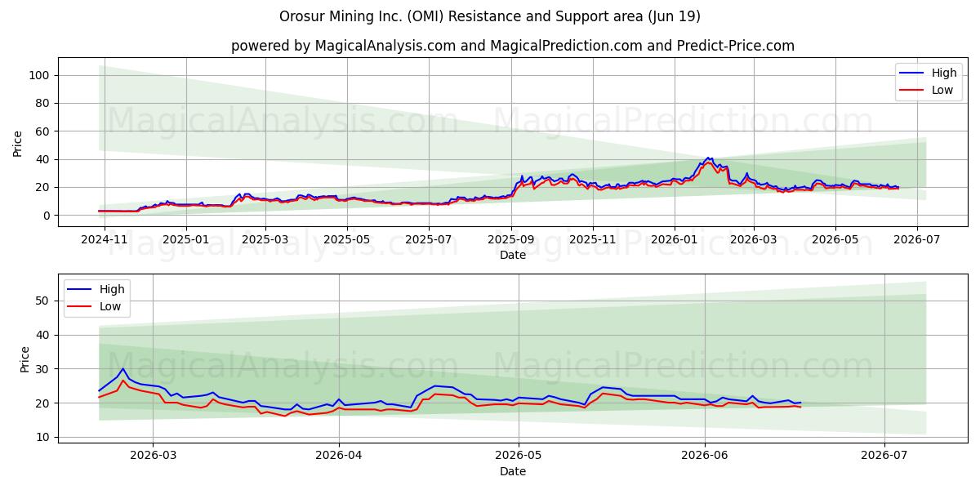Click the 'Date' axis label under bottom chart
The width and height of the screenshot is (980, 490).
point(513,471)
